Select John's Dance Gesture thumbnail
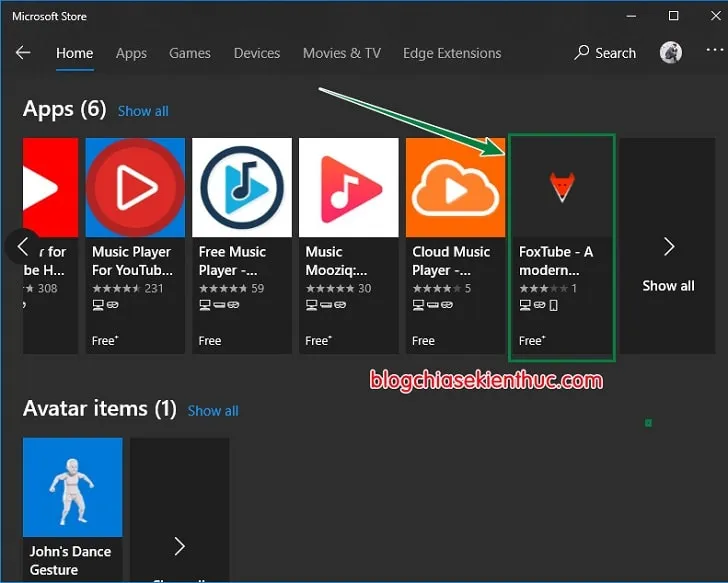728x583 pixels. pos(73,487)
